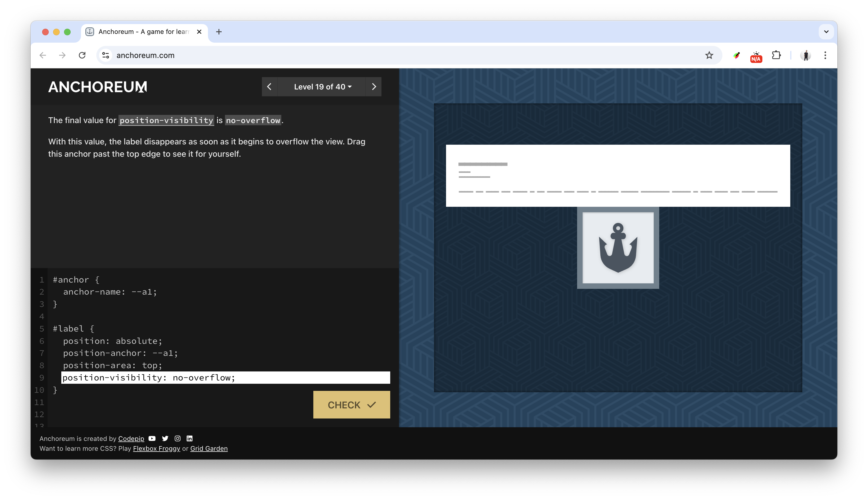The width and height of the screenshot is (868, 500).
Task: Open Anchoreum's Instagram via the footer icon
Action: (178, 438)
